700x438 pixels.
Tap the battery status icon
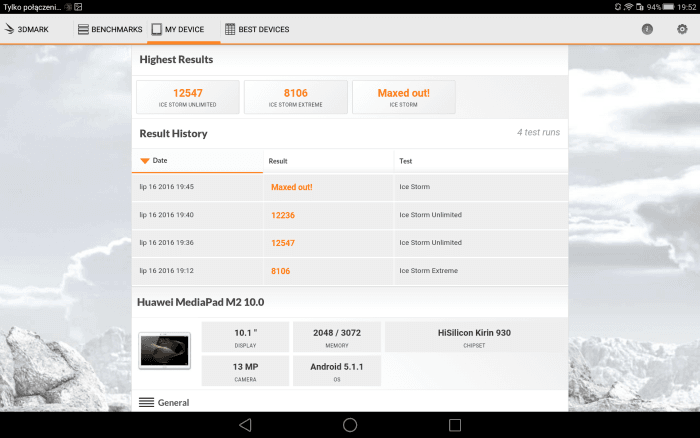tap(668, 7)
